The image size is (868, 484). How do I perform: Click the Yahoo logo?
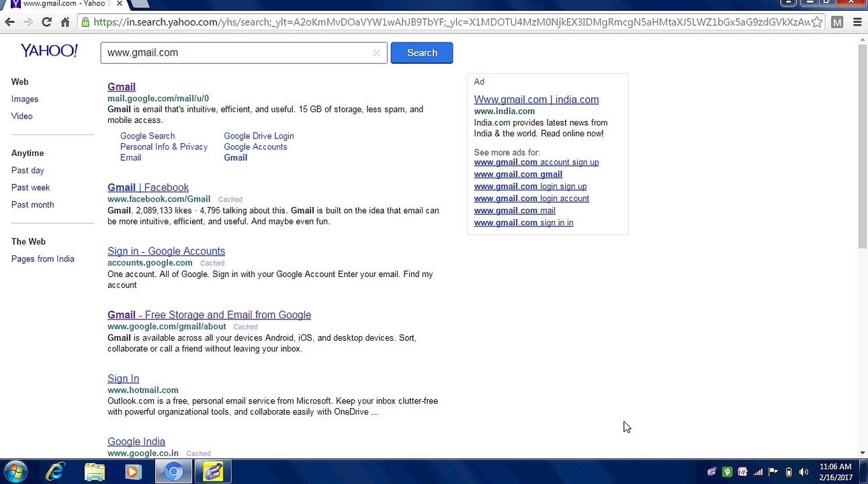point(49,50)
